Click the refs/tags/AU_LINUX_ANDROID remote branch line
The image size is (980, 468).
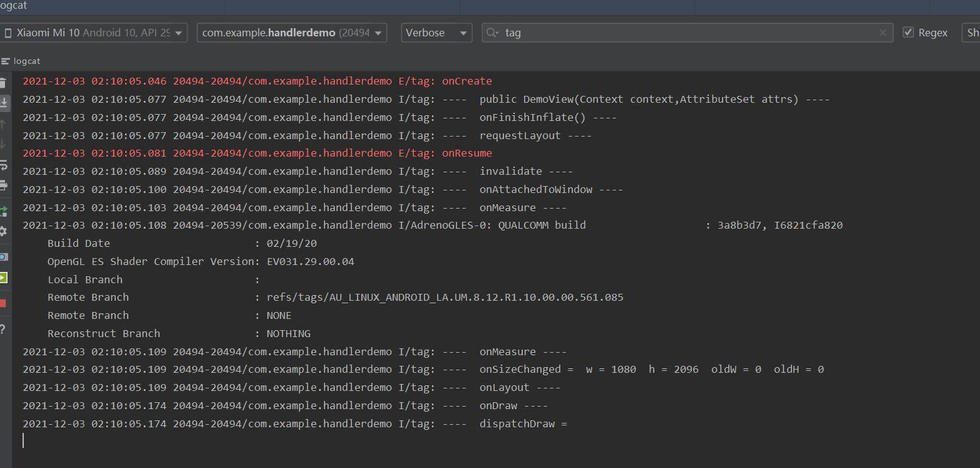point(336,297)
